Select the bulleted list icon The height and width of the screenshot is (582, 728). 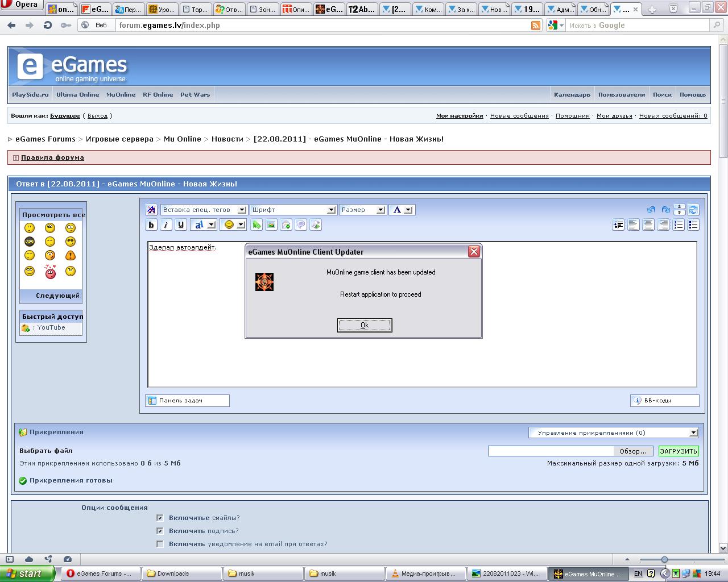click(693, 225)
